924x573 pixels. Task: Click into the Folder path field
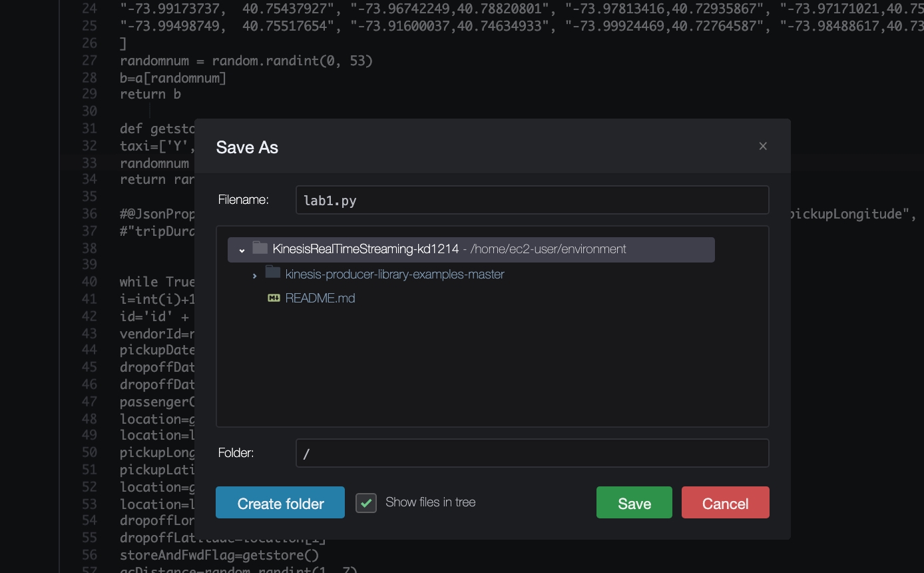[532, 453]
